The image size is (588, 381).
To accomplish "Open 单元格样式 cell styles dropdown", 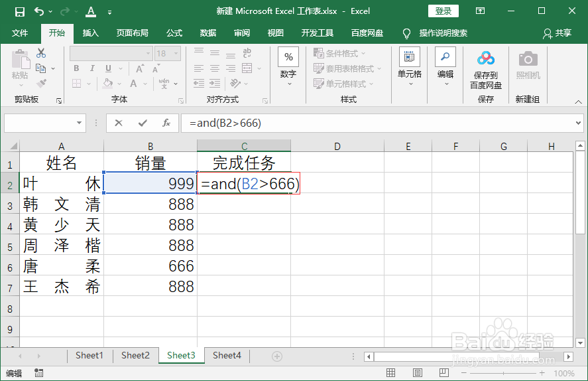I will tap(343, 84).
